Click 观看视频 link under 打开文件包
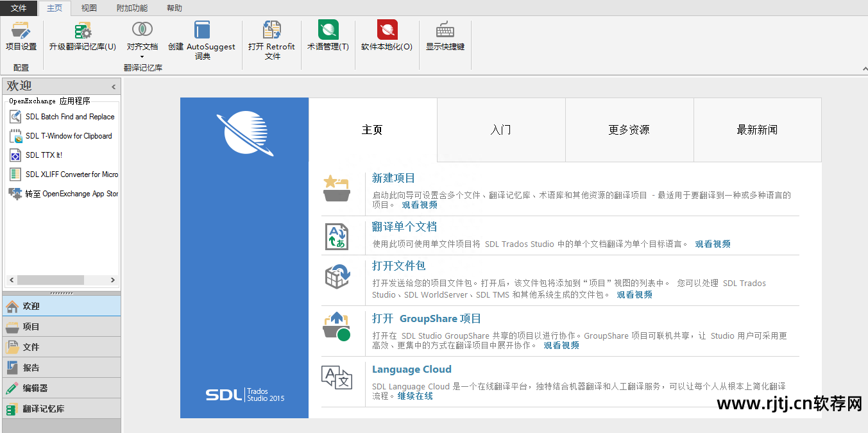868x433 pixels. 634,294
